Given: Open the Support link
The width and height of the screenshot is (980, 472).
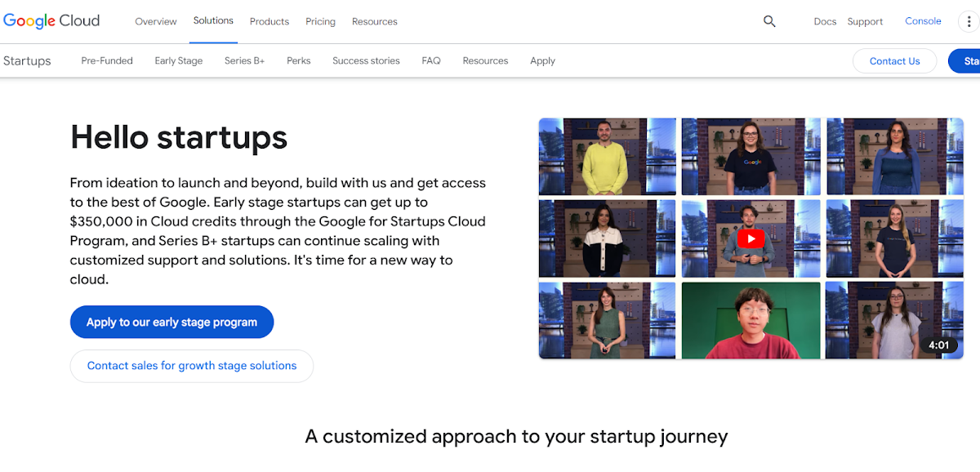Looking at the screenshot, I should (865, 21).
